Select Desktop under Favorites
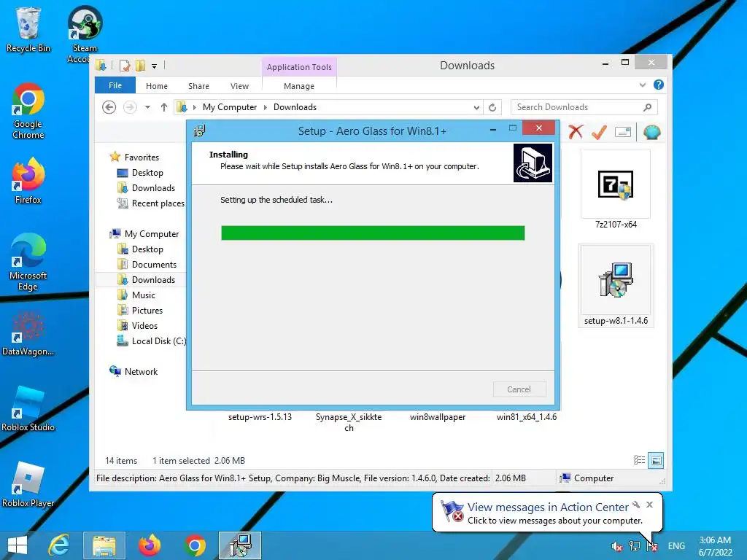747x560 pixels. point(147,172)
